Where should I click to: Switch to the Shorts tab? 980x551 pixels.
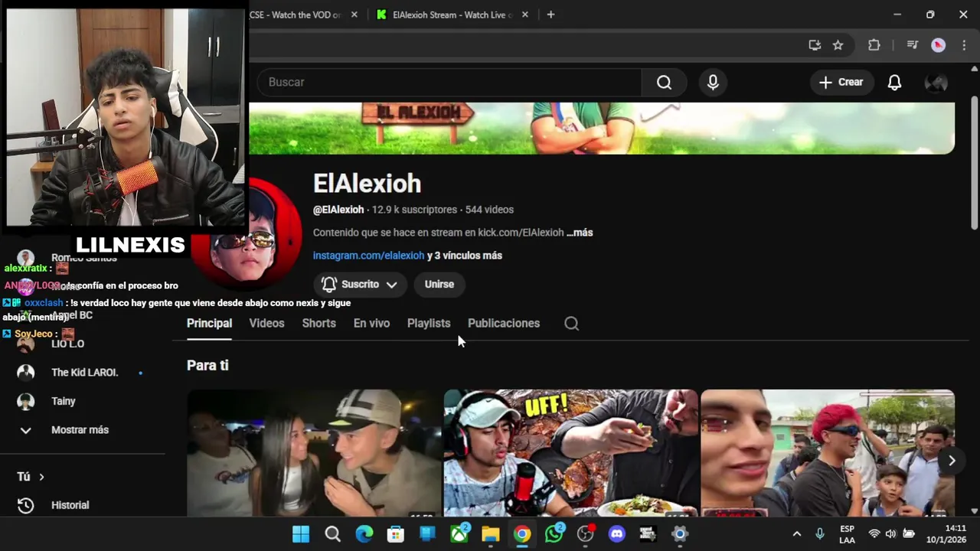pos(318,323)
